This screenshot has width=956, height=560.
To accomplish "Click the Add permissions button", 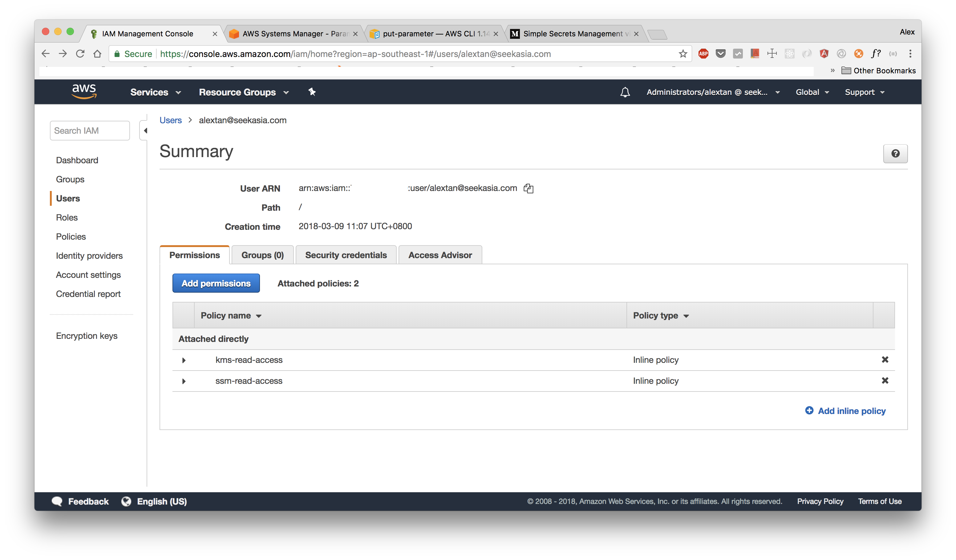I will [x=216, y=283].
